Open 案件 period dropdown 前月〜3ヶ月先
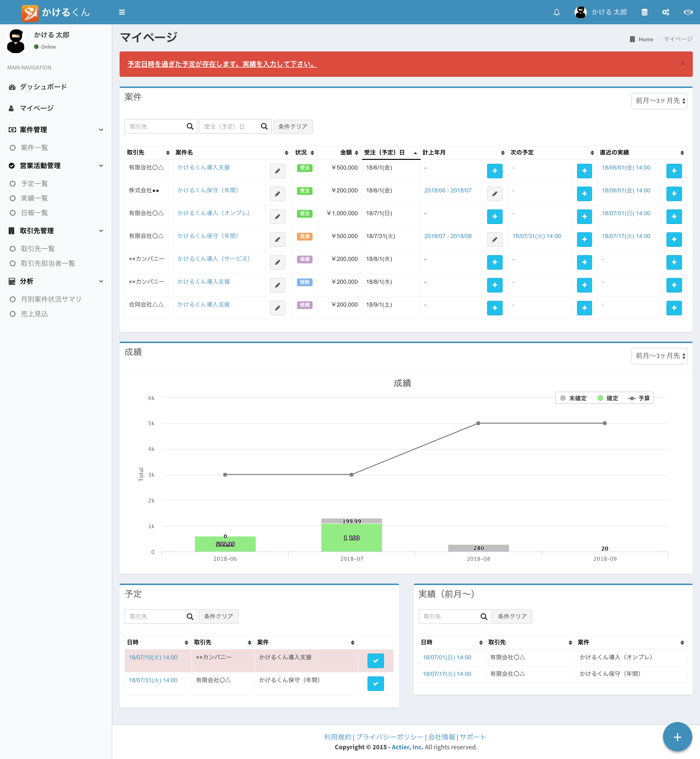The width and height of the screenshot is (700, 759). pos(659,101)
